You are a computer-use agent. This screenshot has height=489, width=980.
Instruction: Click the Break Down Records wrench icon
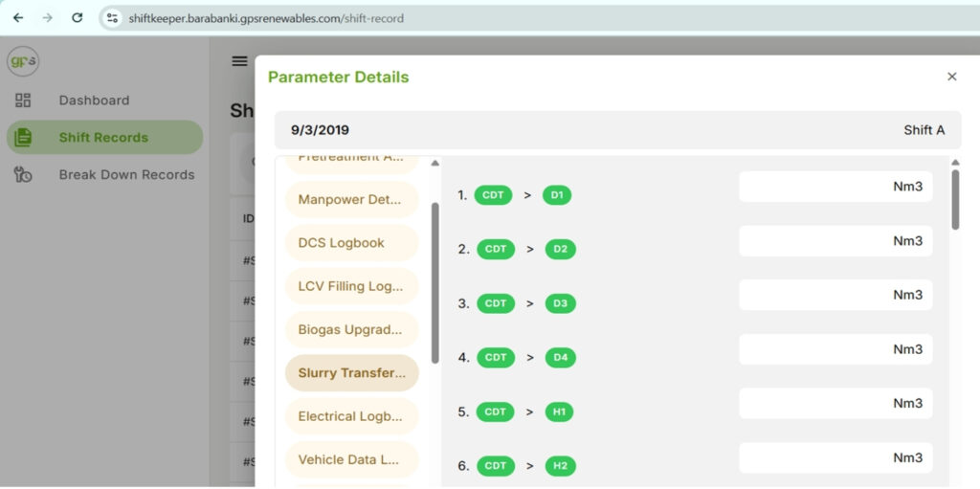[23, 174]
